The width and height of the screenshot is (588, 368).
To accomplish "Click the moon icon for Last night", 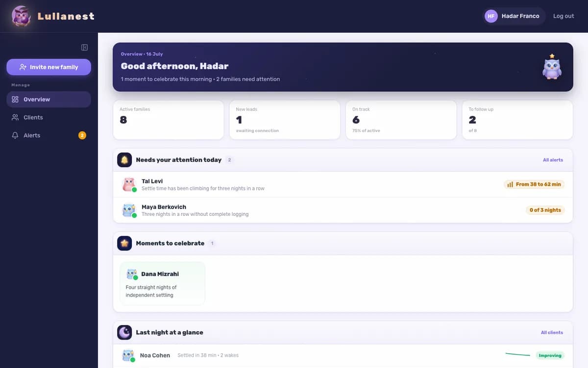I will pos(124,333).
